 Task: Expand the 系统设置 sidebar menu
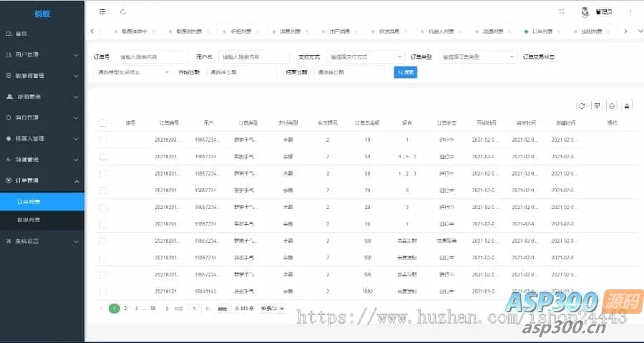[42, 241]
